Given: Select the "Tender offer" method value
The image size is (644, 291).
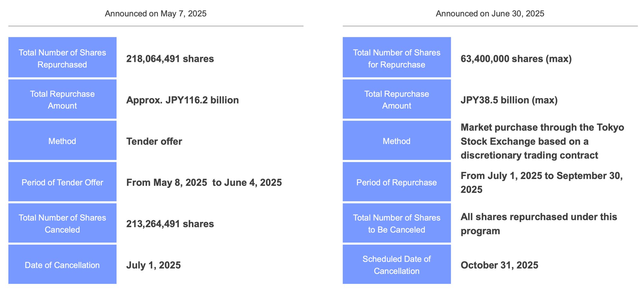Looking at the screenshot, I should (154, 141).
